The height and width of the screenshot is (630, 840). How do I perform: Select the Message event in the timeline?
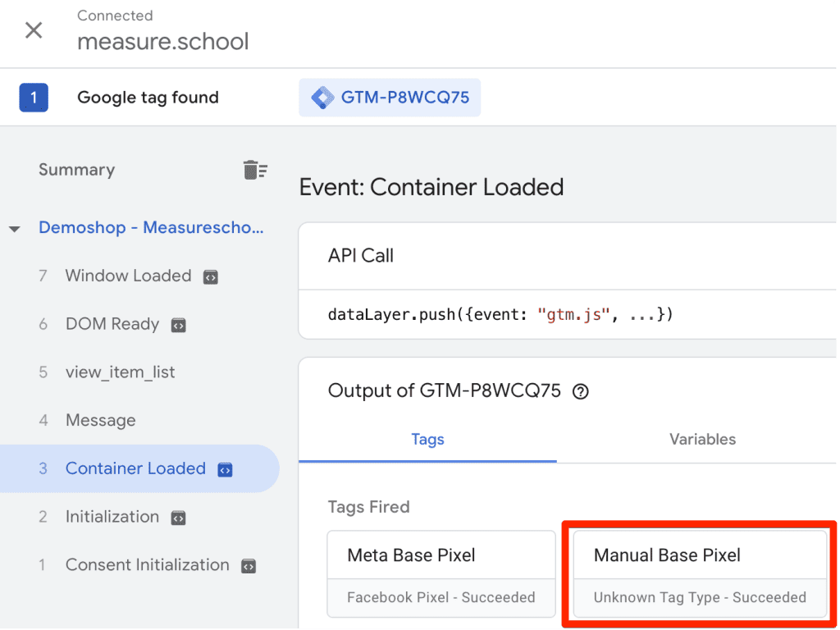pos(100,420)
